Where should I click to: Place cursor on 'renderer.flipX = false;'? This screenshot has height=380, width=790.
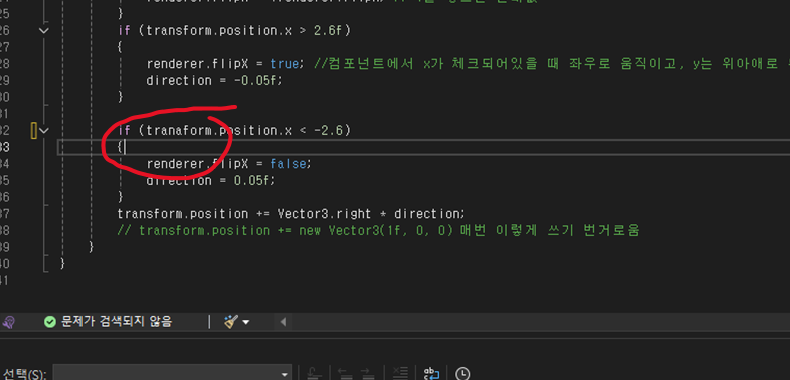click(x=230, y=164)
